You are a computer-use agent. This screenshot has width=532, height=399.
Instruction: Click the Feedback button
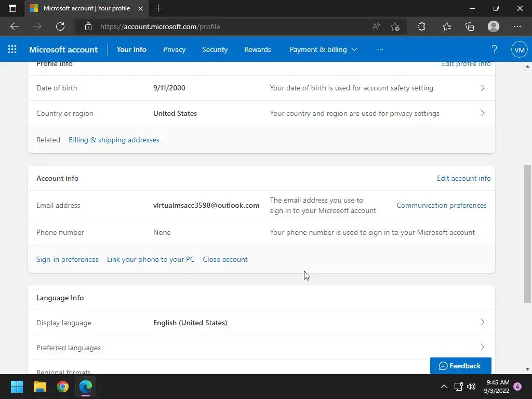460,366
